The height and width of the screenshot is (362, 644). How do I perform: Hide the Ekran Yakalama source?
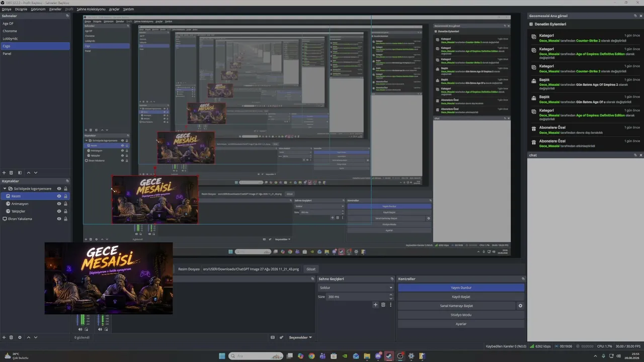[59, 219]
